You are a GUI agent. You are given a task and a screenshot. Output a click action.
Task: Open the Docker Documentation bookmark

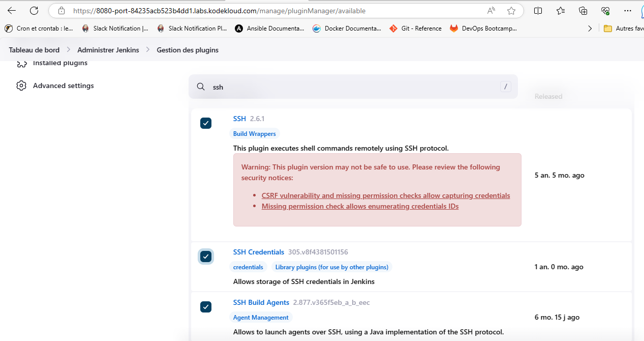pos(347,29)
